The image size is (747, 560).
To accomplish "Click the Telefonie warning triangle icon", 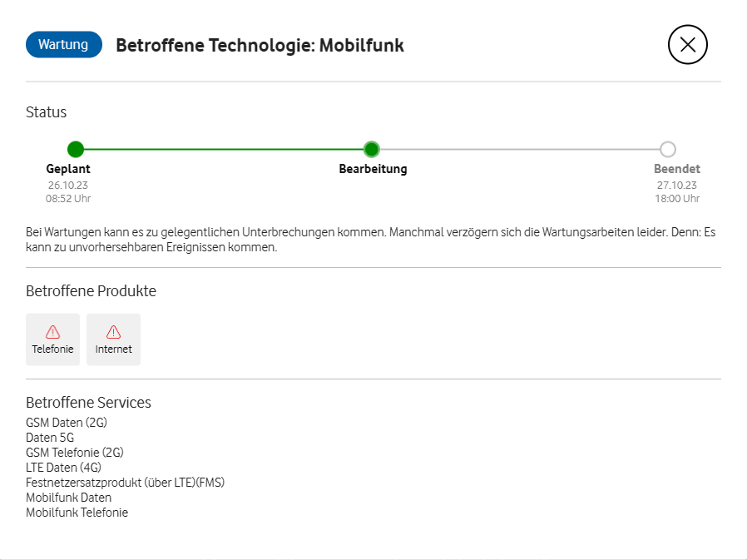I will pyautogui.click(x=53, y=331).
